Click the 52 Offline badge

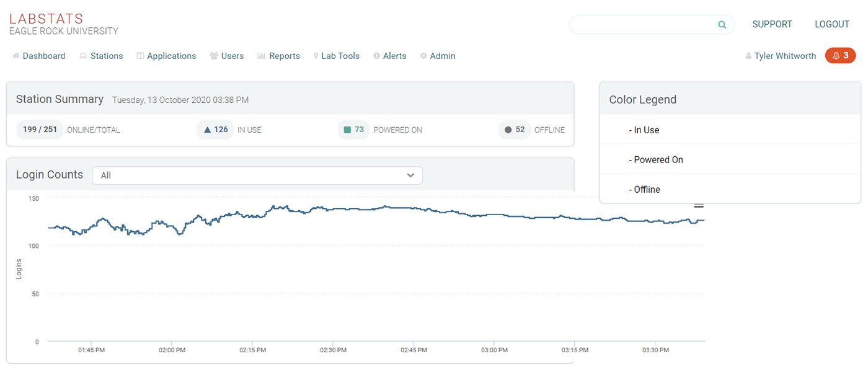point(515,130)
